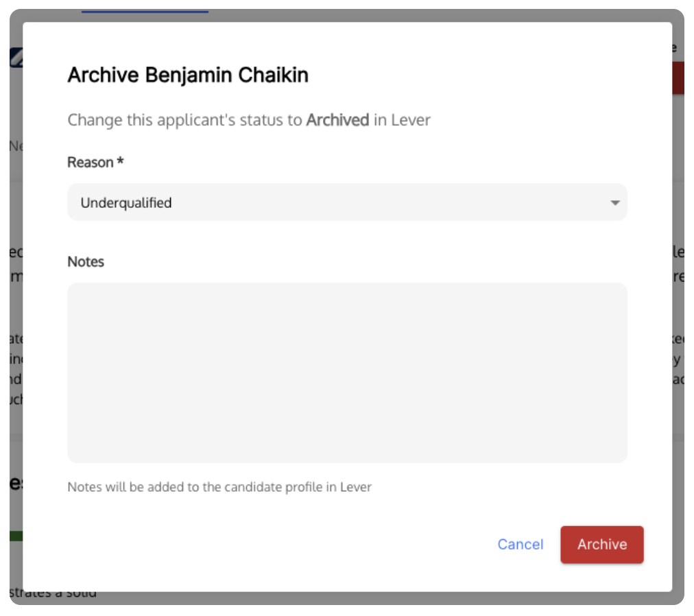
Task: Open the Underqualified reason dropdown
Action: point(347,202)
